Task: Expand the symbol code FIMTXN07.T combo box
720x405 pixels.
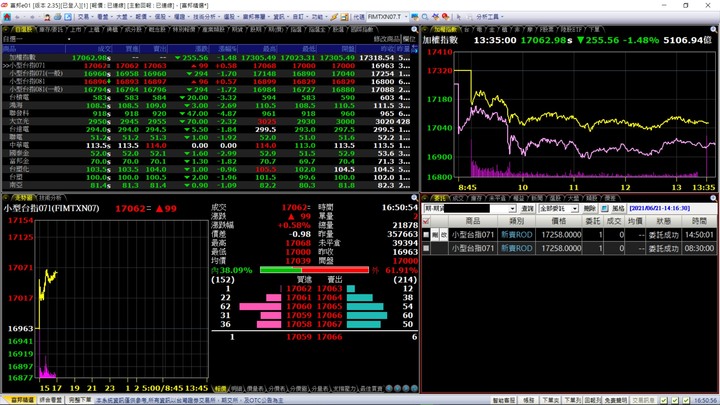Action: [x=406, y=17]
